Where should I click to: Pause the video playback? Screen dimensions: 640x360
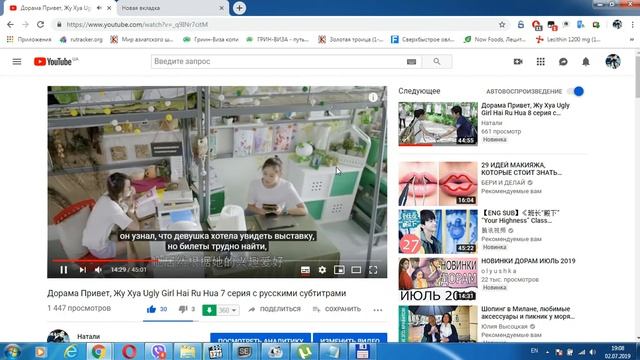point(64,270)
